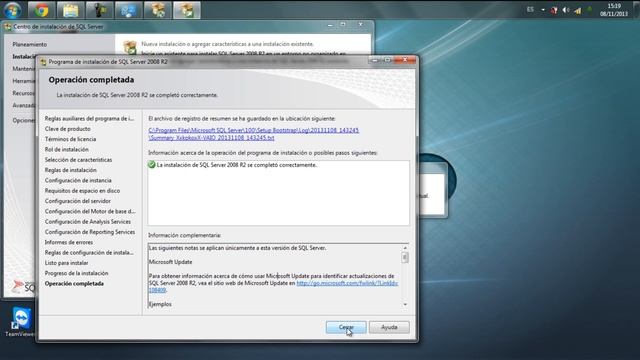
Task: Click the Información complementaria scrollbar thumb
Action: [x=404, y=257]
